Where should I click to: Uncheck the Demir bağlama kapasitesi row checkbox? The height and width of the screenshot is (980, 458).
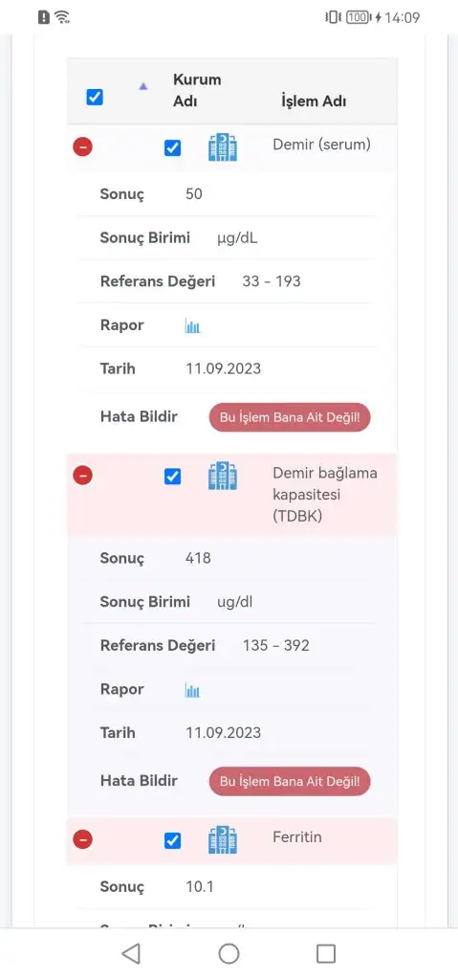[172, 477]
